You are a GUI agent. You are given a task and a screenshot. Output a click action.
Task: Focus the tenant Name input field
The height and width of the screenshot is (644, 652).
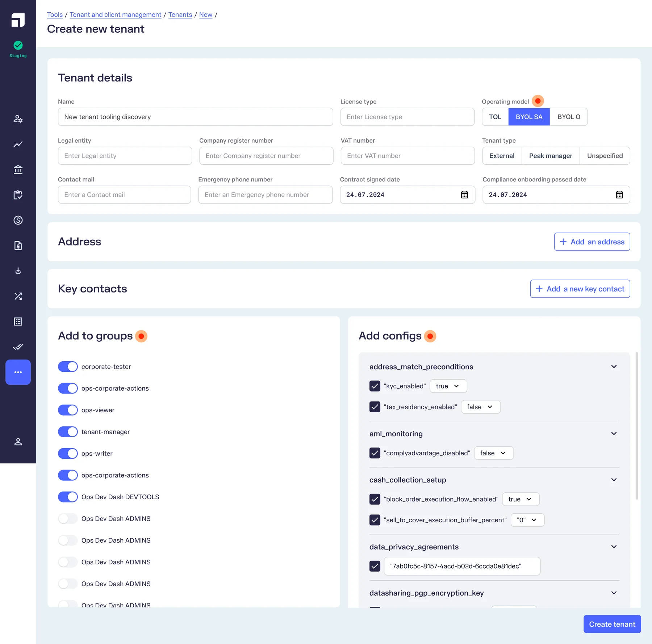pos(195,117)
